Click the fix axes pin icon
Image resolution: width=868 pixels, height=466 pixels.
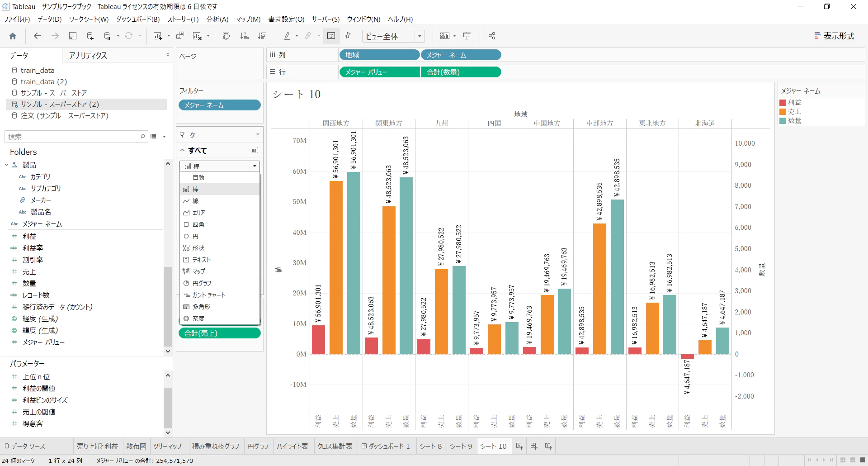(348, 36)
